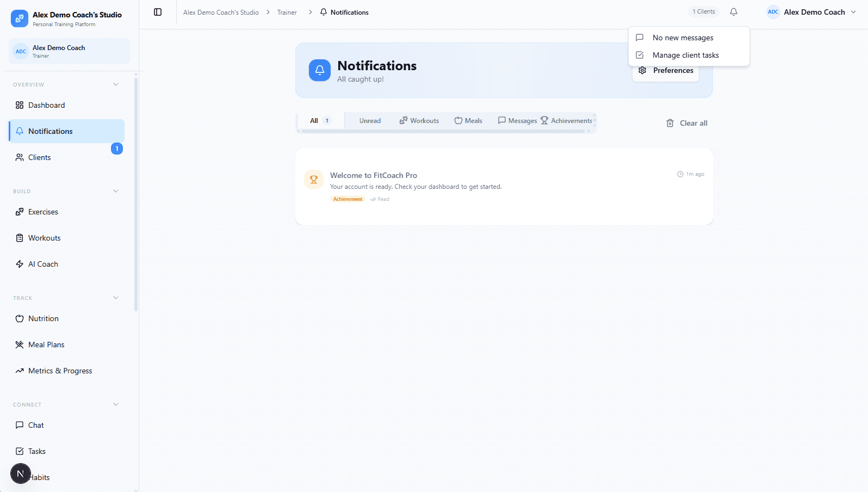This screenshot has width=868, height=492.
Task: Open Notifications in sidebar
Action: [67, 131]
